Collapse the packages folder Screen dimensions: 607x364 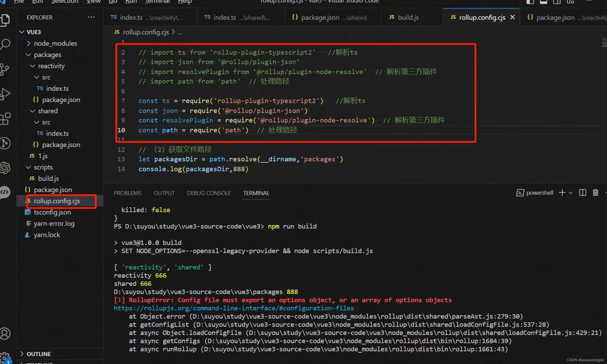click(x=29, y=55)
